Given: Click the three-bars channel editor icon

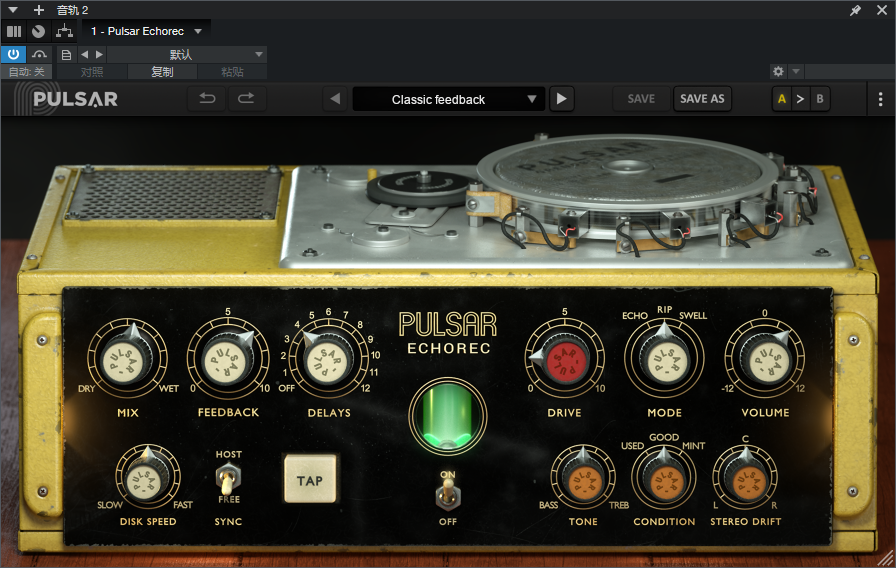Looking at the screenshot, I should (x=14, y=31).
